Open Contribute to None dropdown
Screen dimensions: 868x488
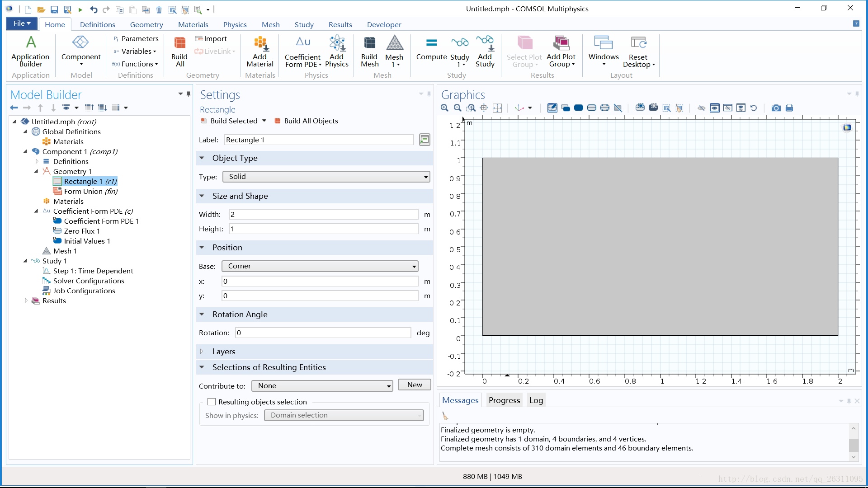point(322,386)
